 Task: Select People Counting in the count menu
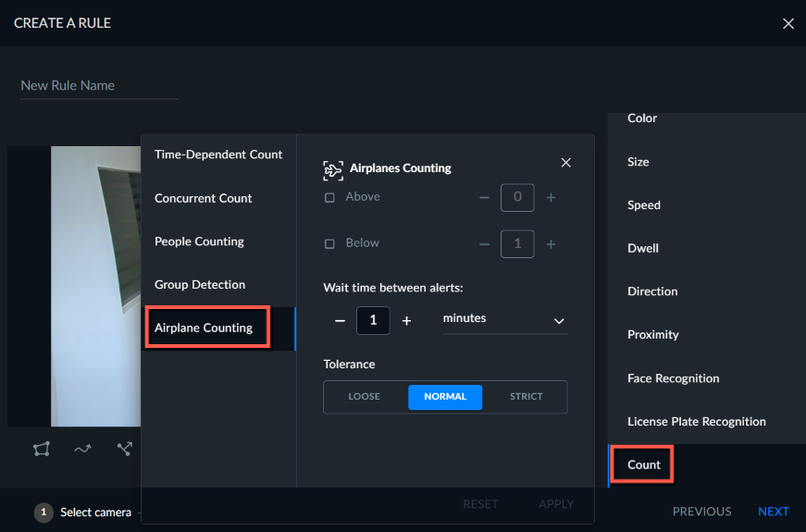click(x=200, y=241)
